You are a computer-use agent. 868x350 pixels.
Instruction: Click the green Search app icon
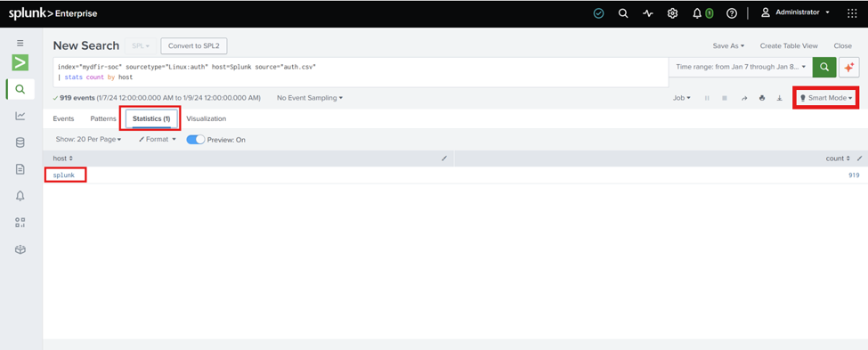pyautogui.click(x=20, y=62)
